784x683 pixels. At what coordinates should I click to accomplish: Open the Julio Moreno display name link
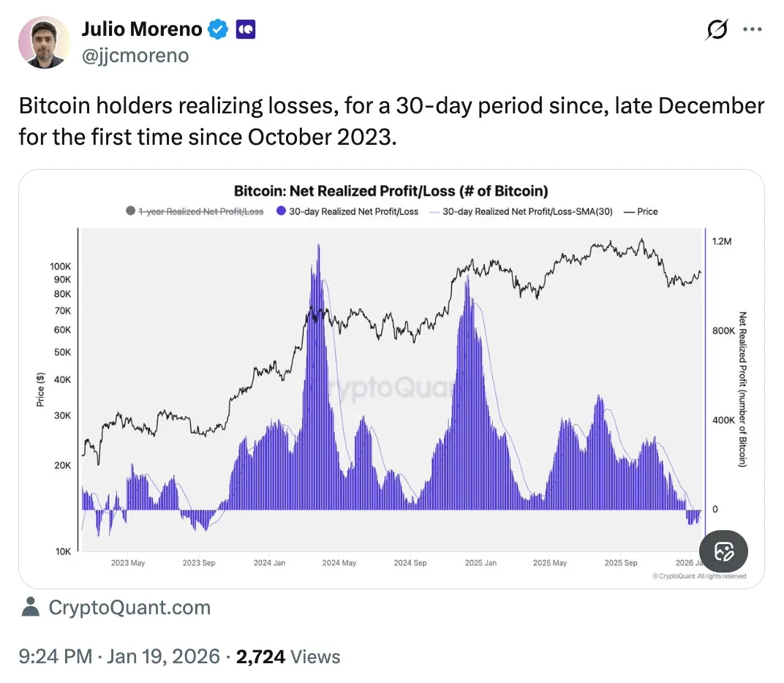(141, 30)
